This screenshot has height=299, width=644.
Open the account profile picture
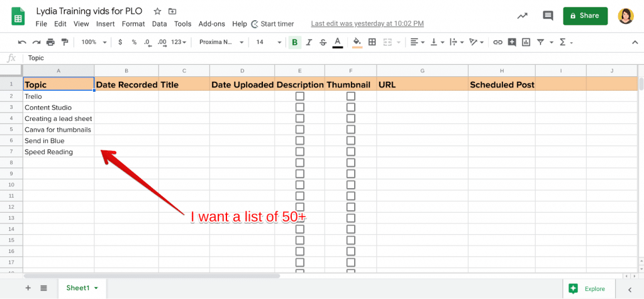pyautogui.click(x=626, y=16)
